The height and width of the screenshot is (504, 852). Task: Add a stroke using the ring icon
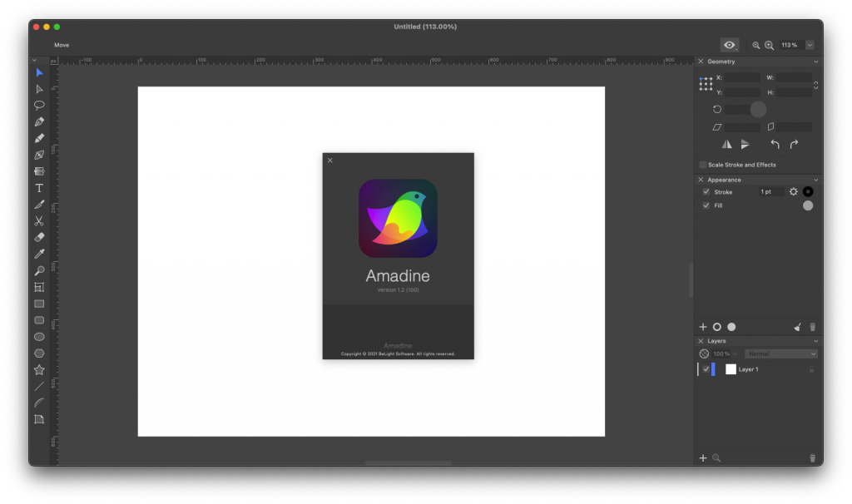click(716, 327)
